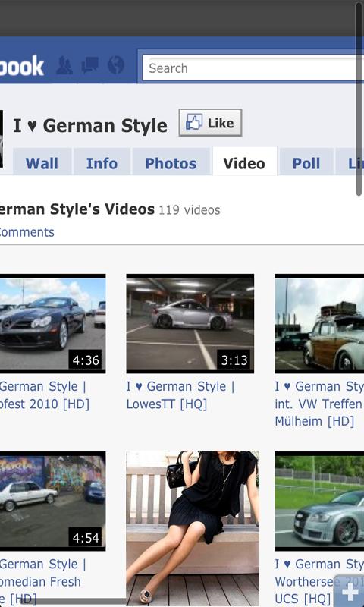The height and width of the screenshot is (607, 364).
Task: Switch to the Wall tab
Action: click(x=42, y=163)
